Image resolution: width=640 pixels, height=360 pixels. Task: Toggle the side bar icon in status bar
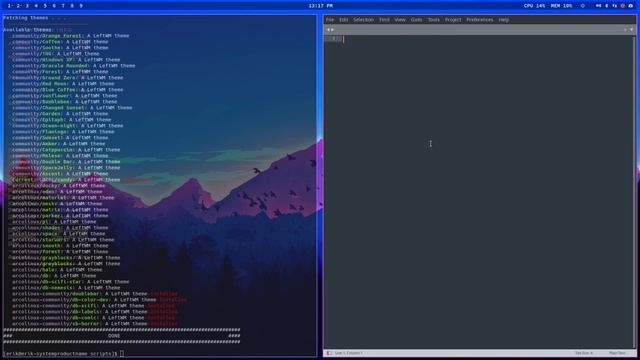click(329, 353)
